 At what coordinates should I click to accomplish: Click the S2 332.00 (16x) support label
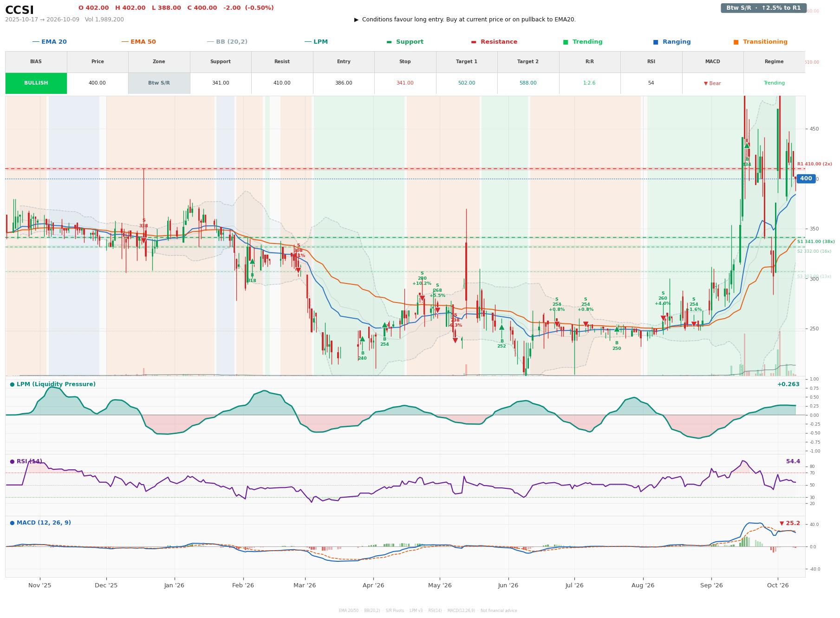click(x=814, y=251)
